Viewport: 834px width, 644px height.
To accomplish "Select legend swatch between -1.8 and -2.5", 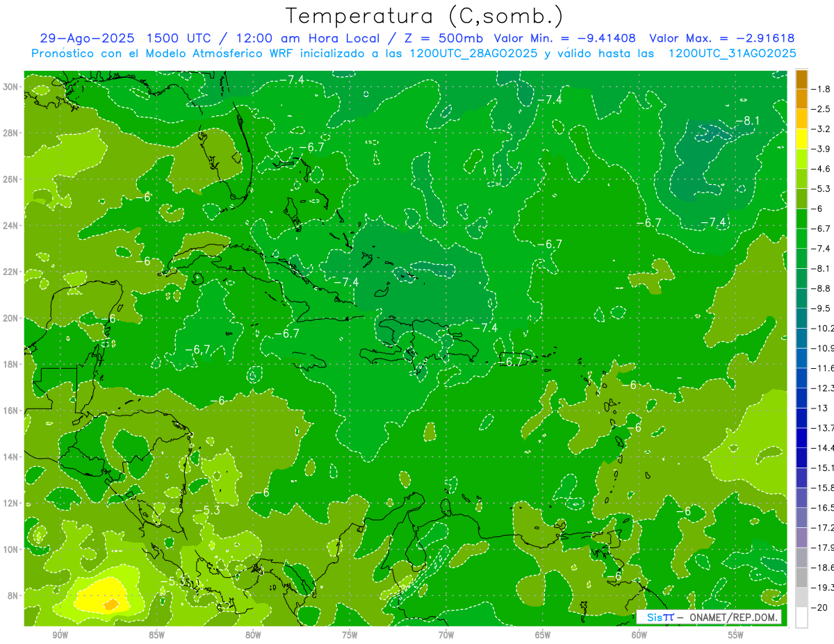I will 801,99.
